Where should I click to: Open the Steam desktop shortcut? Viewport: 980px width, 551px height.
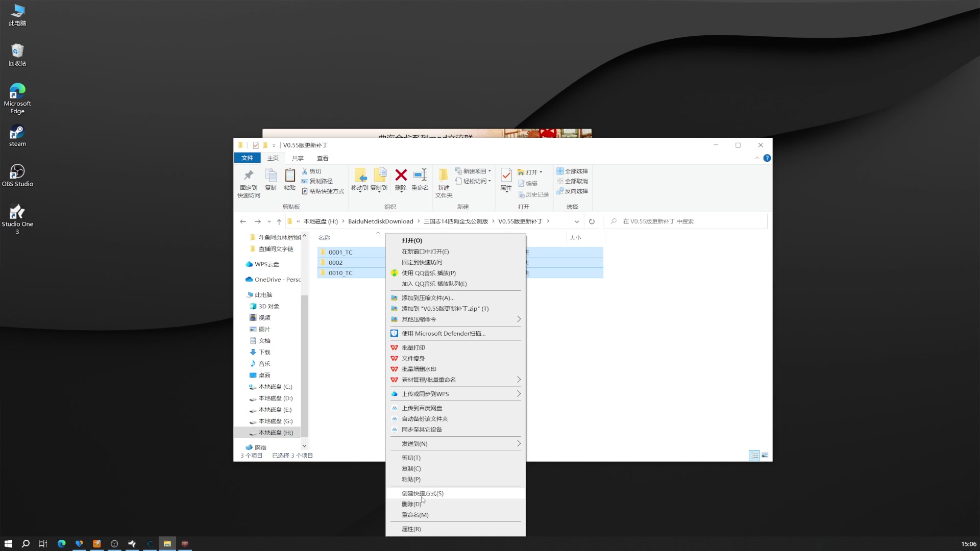[x=17, y=136]
